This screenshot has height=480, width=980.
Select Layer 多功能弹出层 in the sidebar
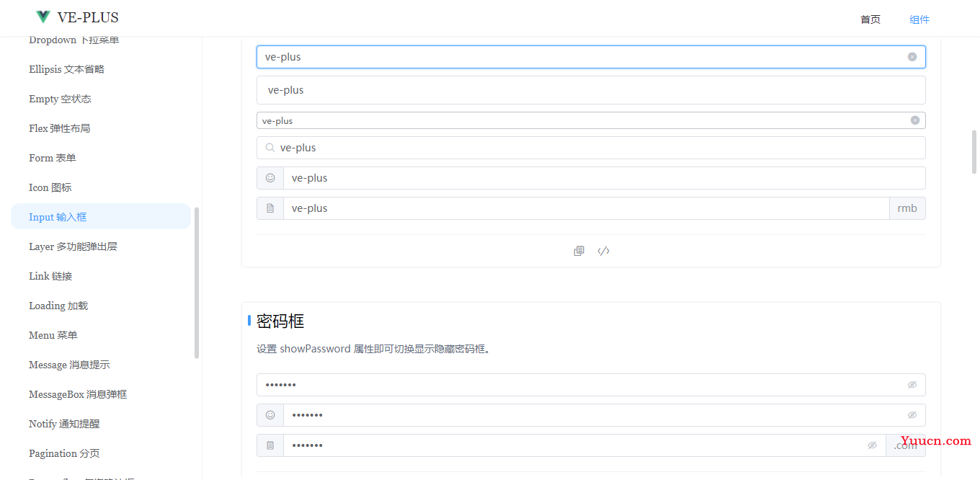[101, 246]
